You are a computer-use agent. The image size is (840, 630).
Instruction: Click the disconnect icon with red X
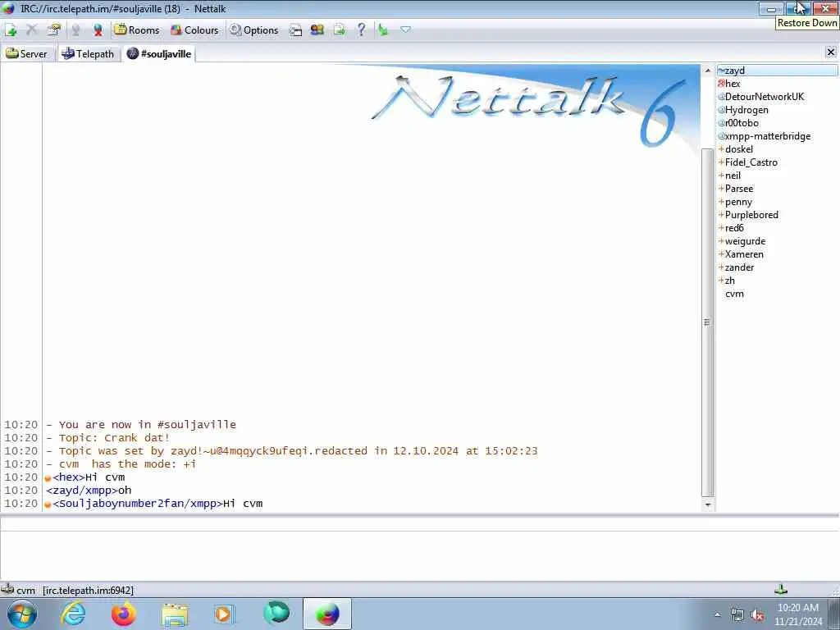click(98, 30)
